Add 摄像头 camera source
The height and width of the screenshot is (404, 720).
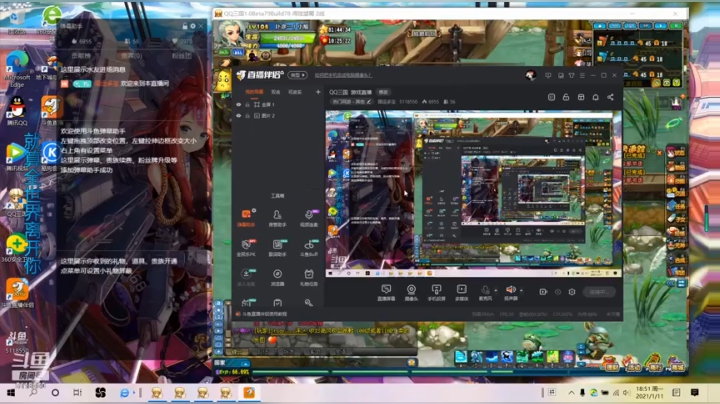pyautogui.click(x=411, y=292)
